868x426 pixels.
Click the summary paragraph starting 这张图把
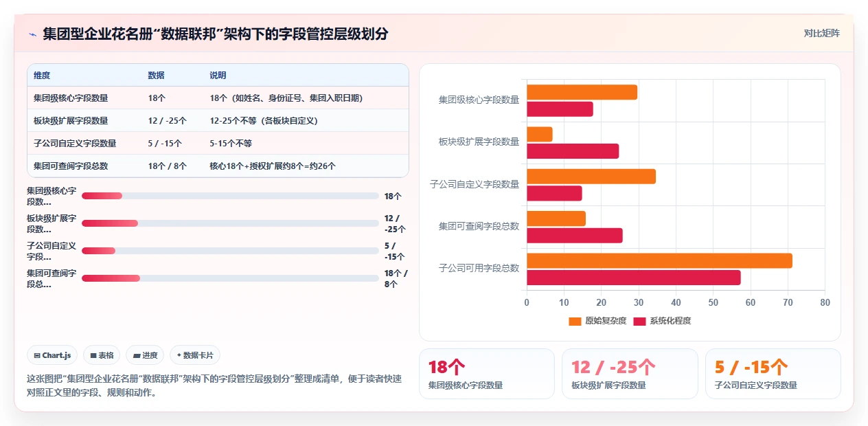pyautogui.click(x=214, y=386)
